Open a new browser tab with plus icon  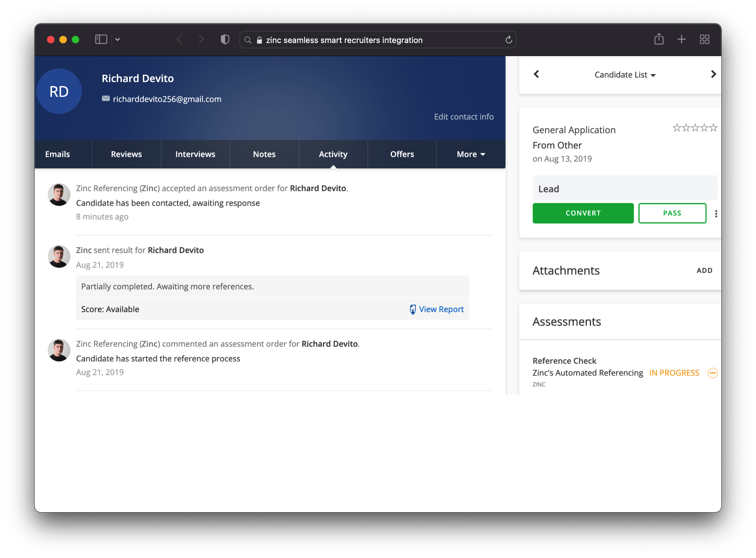click(x=681, y=40)
